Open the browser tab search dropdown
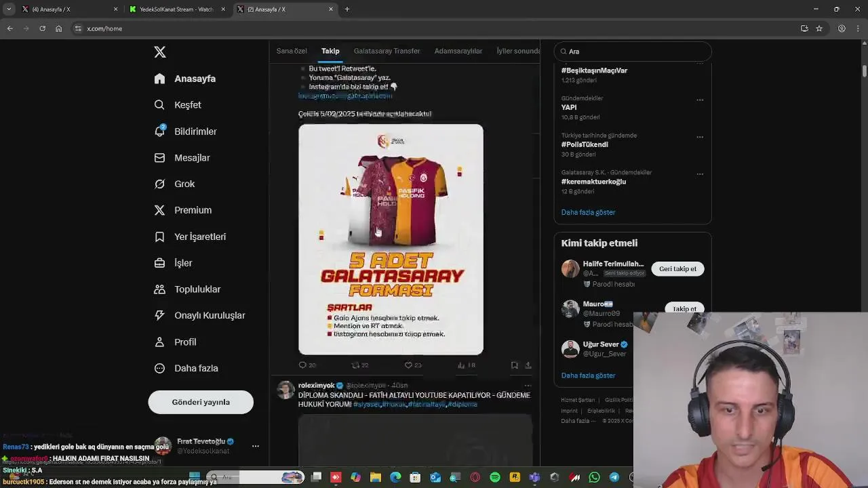This screenshot has width=868, height=488. click(9, 9)
